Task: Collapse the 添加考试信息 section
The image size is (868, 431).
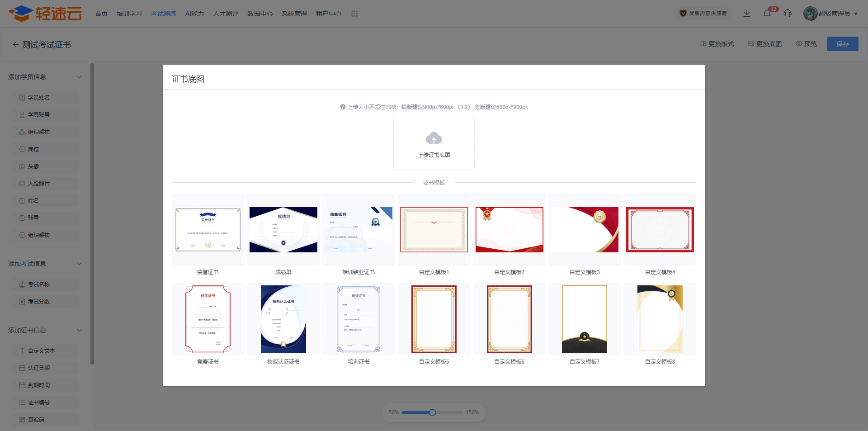Action: click(79, 264)
